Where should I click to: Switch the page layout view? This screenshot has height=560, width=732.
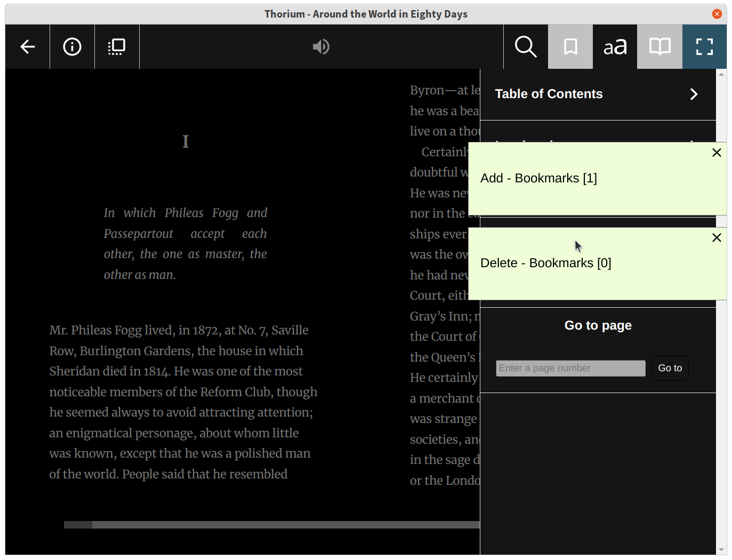(x=117, y=46)
